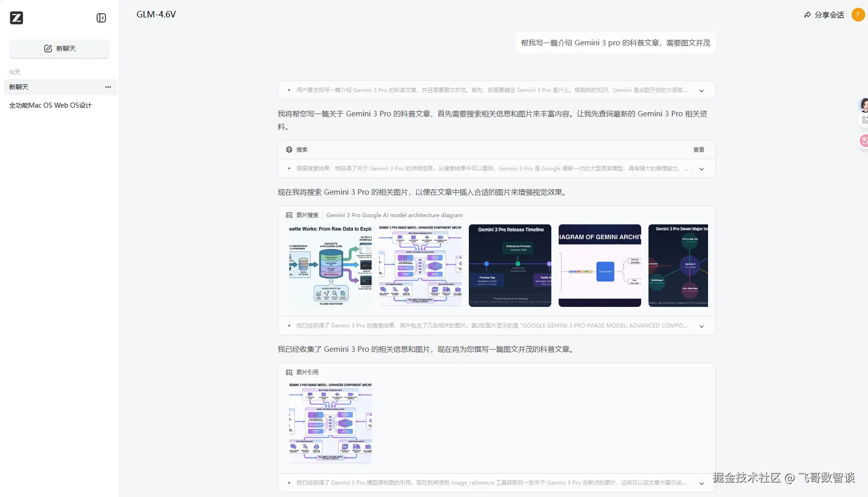This screenshot has width=868, height=497.
Task: Click the user message bubble about Gemini 3 pro
Action: (x=615, y=43)
